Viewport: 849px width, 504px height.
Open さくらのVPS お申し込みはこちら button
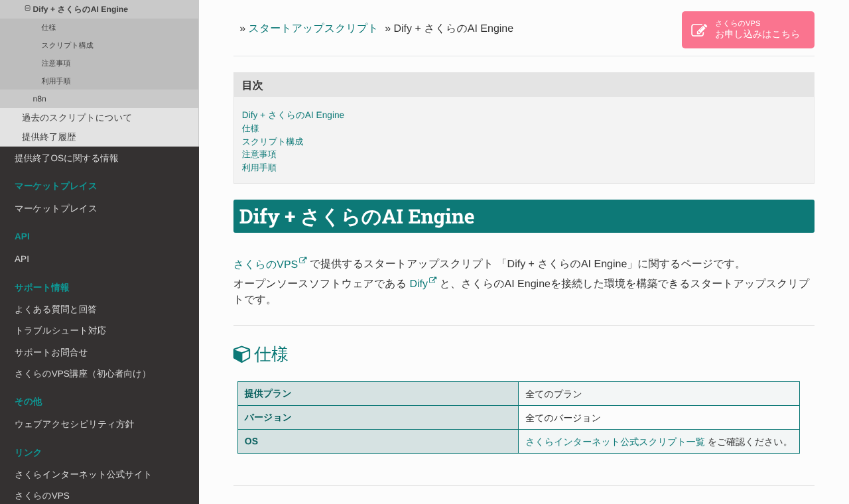[x=748, y=30]
